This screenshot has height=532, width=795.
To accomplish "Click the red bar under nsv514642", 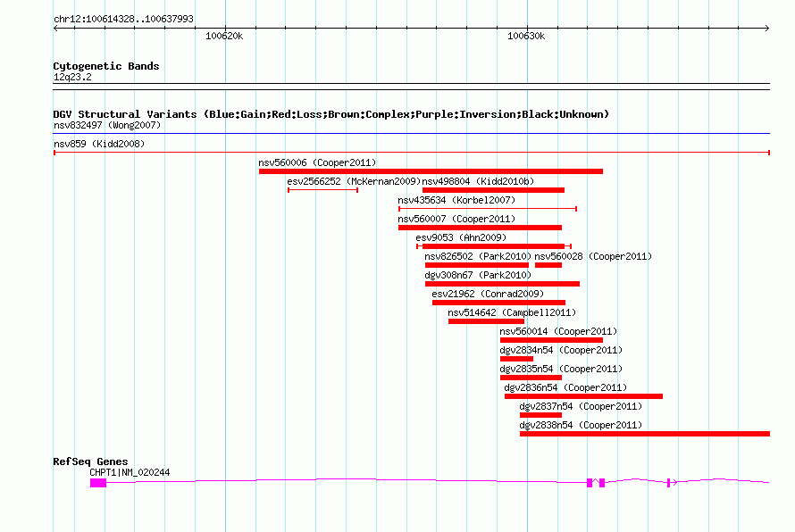I will pos(486,321).
